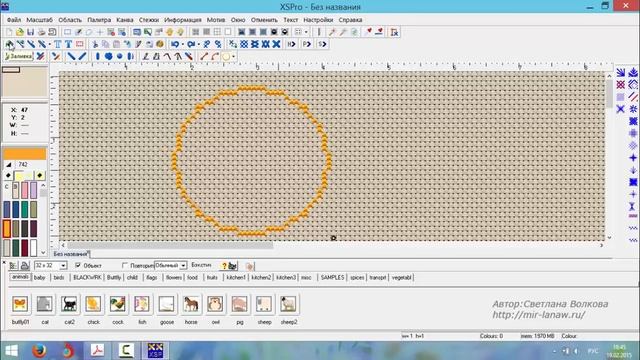Image resolution: width=640 pixels, height=360 pixels.
Task: Click the Windows Start button
Action: pyautogui.click(x=11, y=351)
